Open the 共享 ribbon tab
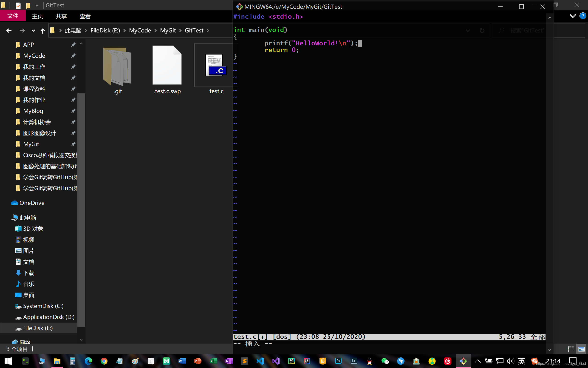This screenshot has width=588, height=368. [61, 16]
